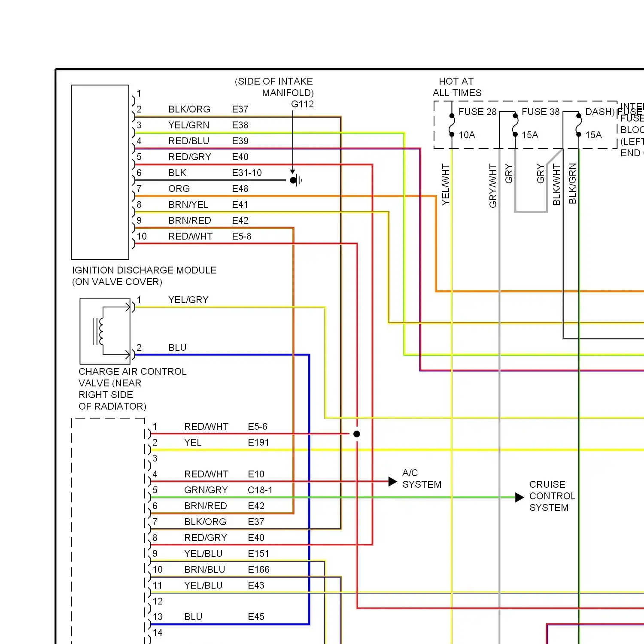
Task: Click the ground symbol on the BLK wire
Action: [x=297, y=180]
